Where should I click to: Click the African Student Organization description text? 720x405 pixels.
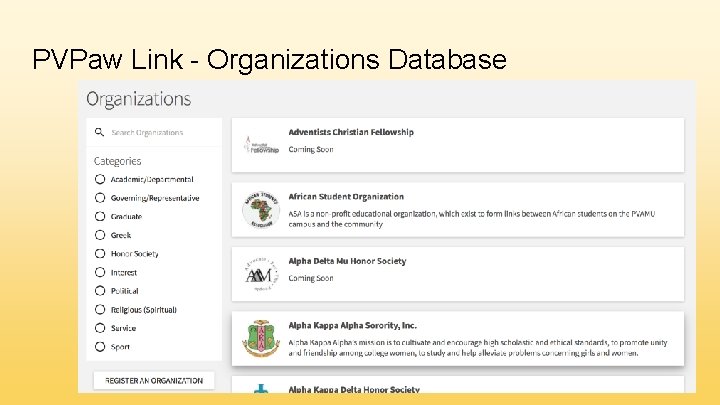pos(472,219)
